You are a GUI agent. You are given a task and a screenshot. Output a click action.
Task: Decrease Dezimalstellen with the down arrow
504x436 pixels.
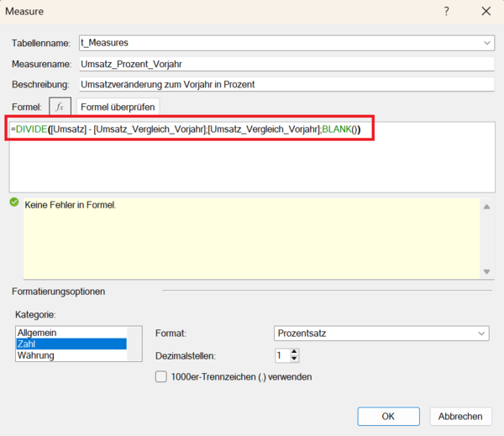(294, 360)
